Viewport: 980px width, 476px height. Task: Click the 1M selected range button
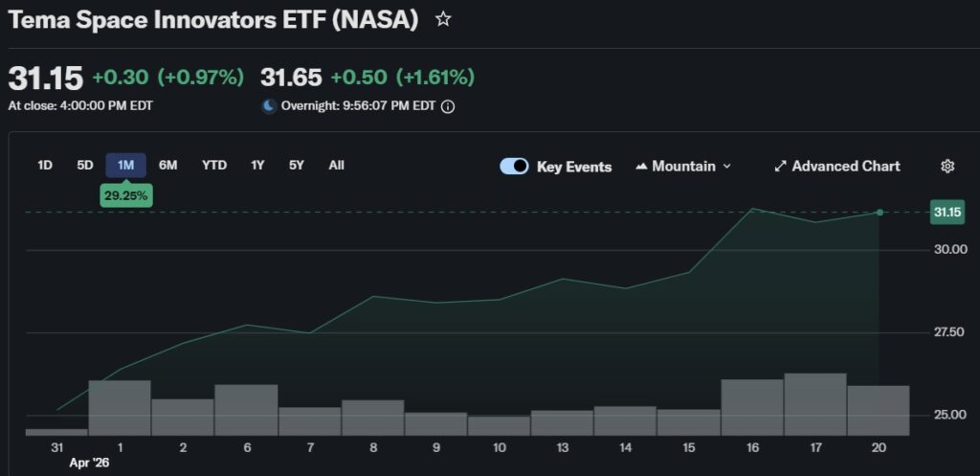(x=125, y=165)
